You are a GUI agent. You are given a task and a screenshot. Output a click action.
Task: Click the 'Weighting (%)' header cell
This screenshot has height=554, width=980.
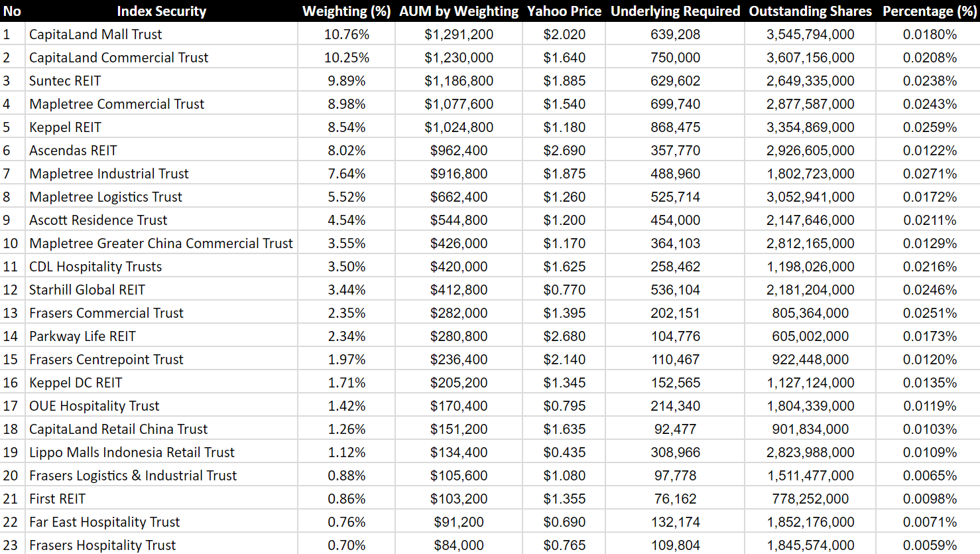346,11
